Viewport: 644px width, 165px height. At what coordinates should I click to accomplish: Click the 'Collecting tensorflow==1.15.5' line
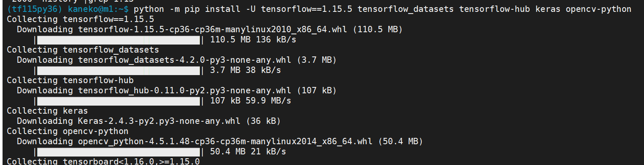click(x=80, y=20)
